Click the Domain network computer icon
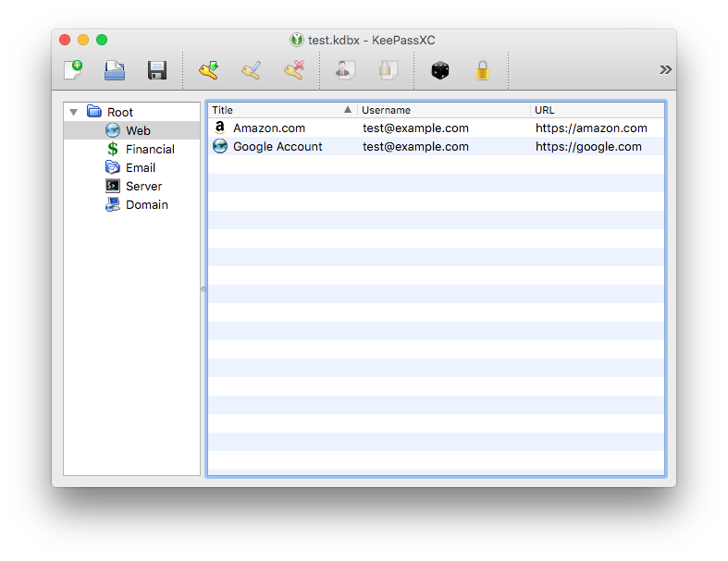Image resolution: width=728 pixels, height=561 pixels. [112, 204]
